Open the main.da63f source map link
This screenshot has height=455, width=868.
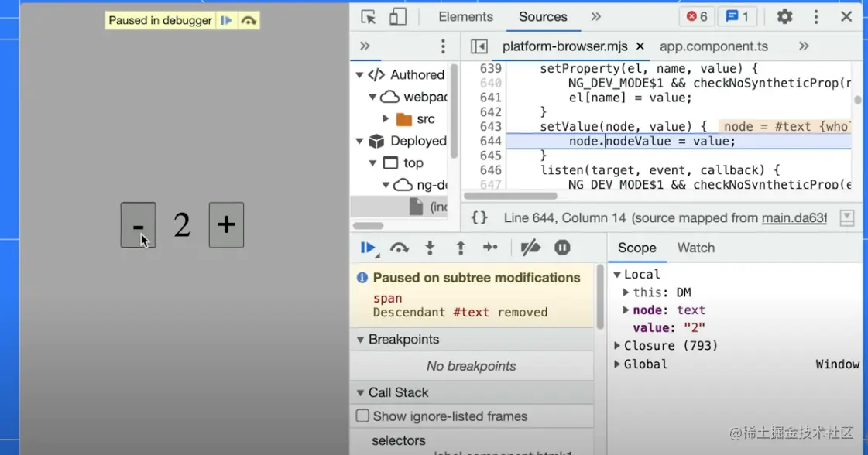794,218
